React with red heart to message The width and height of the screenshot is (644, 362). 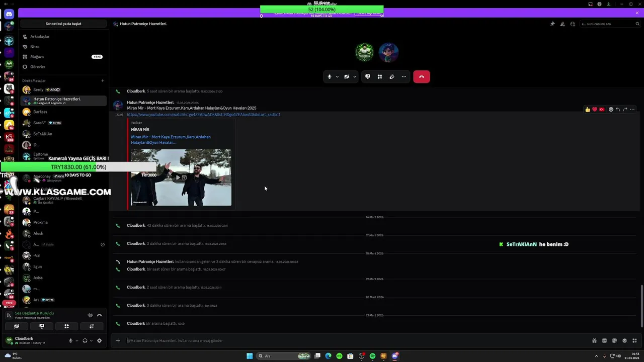[595, 109]
